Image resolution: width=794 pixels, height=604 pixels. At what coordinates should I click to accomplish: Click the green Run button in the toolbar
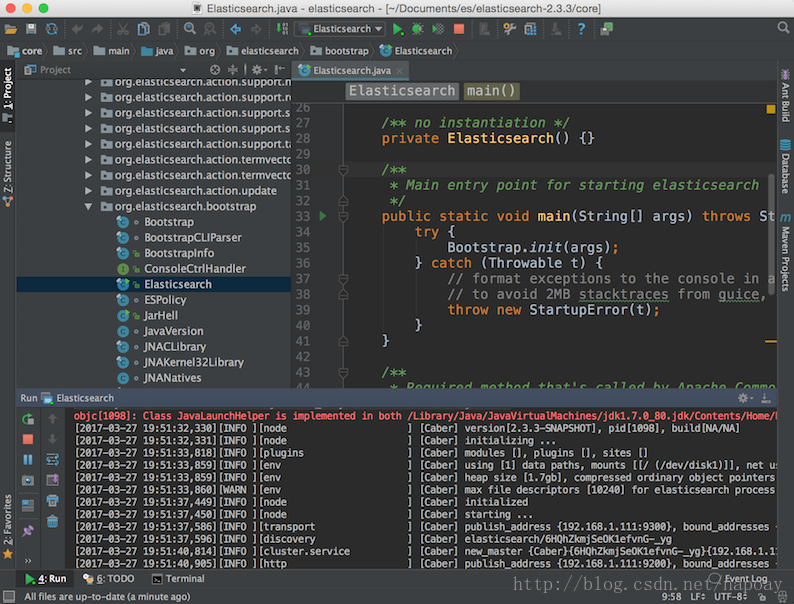point(398,29)
